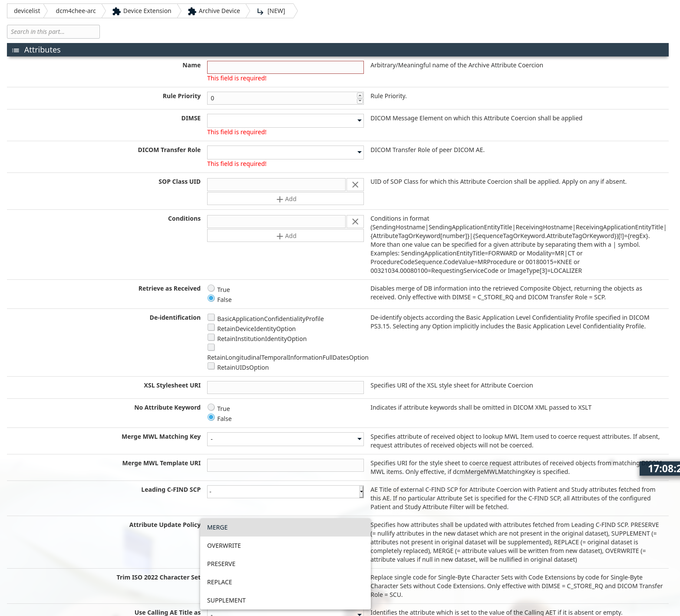The height and width of the screenshot is (616, 680).
Task: Open dcm4chee-arc from the breadcrumb trail
Action: tap(75, 11)
